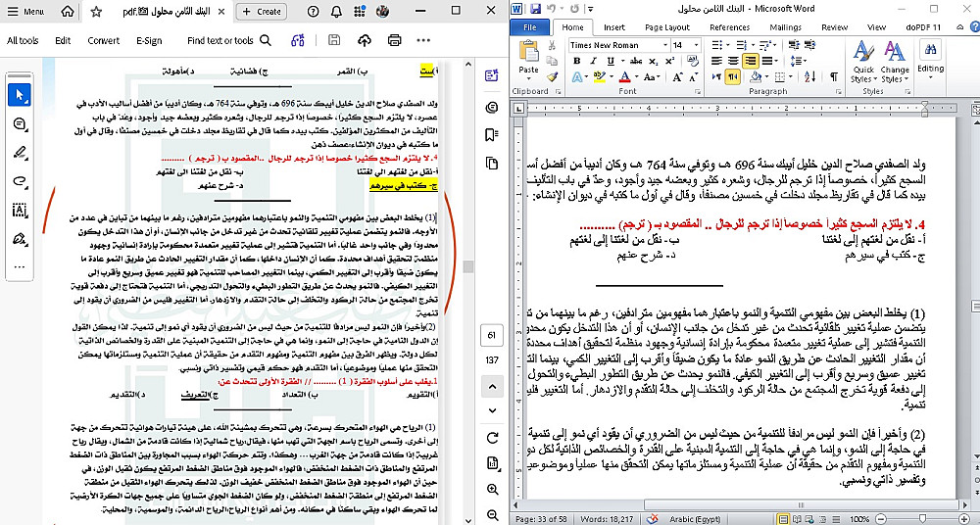Toggle Italic formatting in Word
The width and height of the screenshot is (980, 525).
pos(593,61)
